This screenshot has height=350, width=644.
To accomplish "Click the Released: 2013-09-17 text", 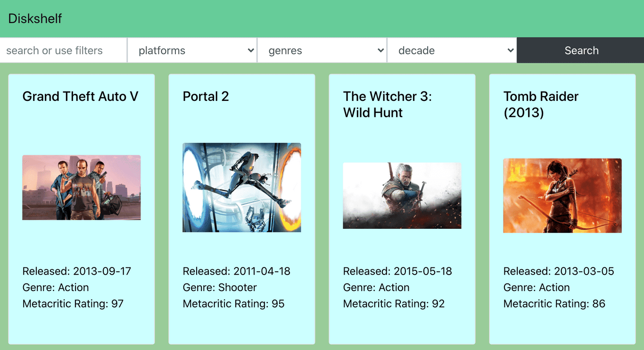I will 77,271.
